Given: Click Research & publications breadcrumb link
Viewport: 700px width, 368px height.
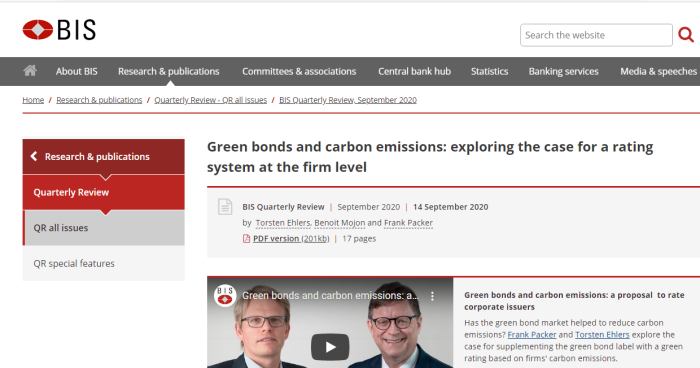Looking at the screenshot, I should (99, 100).
